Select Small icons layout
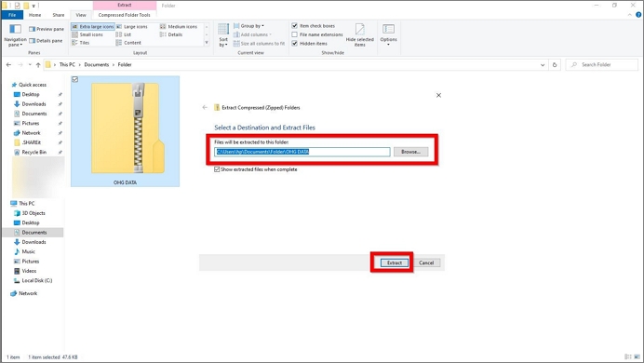644x363 pixels. [87, 34]
